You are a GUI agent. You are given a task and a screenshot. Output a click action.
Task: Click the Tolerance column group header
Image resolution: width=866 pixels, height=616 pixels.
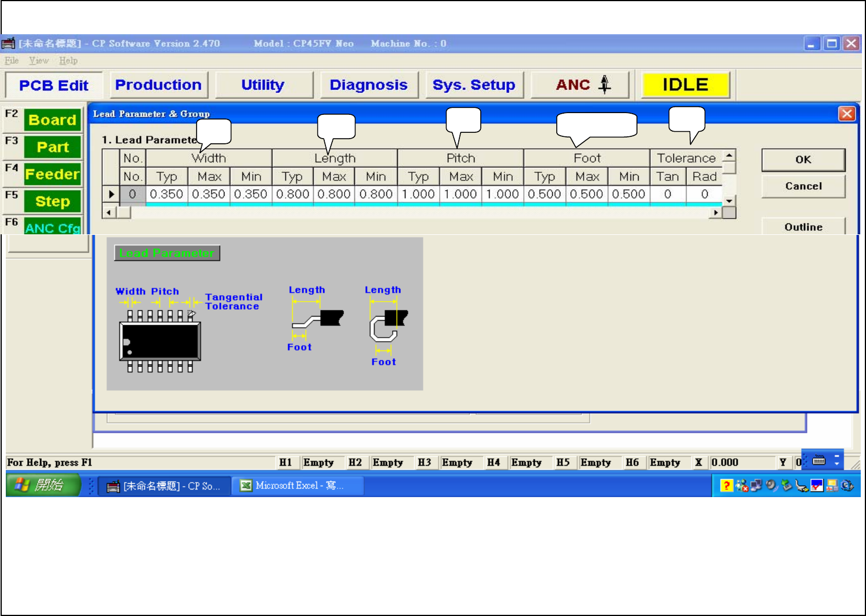(686, 158)
